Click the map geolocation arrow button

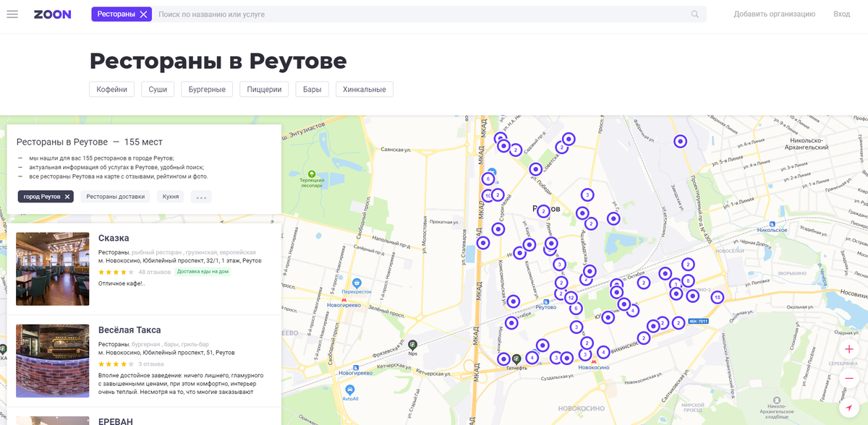click(x=849, y=408)
